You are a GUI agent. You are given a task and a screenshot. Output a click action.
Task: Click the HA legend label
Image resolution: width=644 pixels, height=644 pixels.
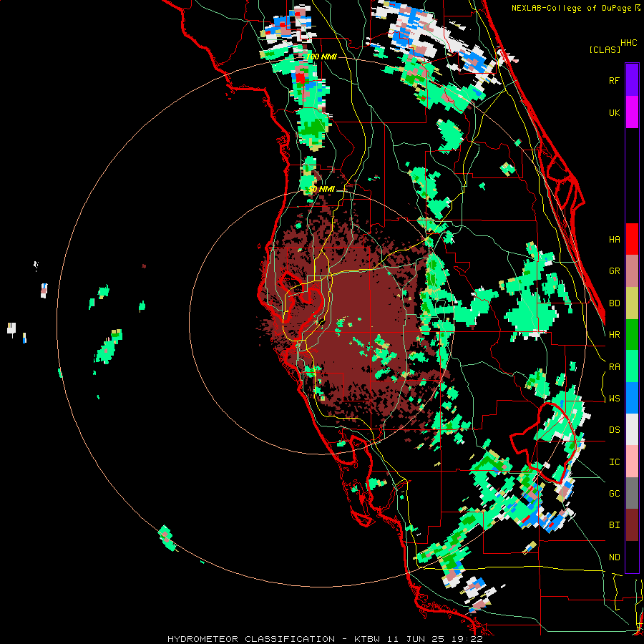coord(614,239)
